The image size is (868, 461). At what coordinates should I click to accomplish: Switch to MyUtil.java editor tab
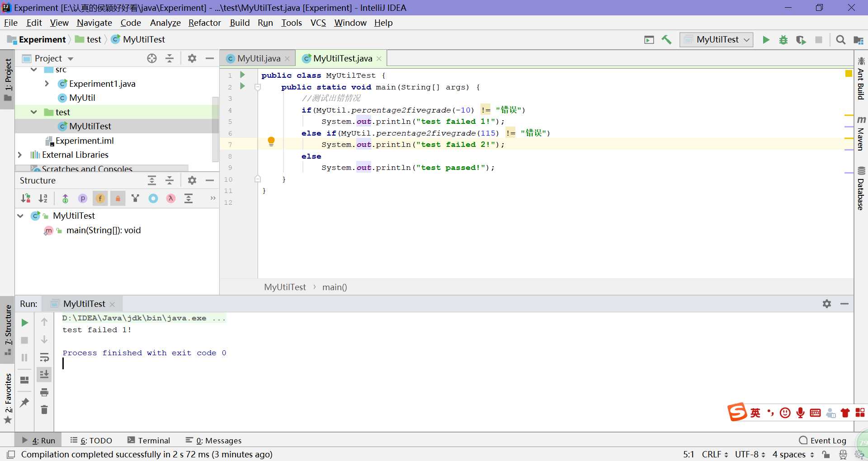(x=258, y=58)
